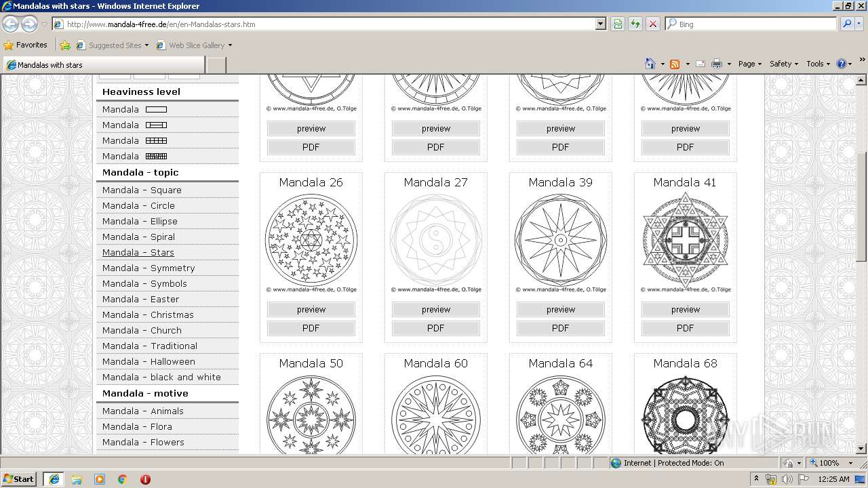868x488 pixels.
Task: Click the Refresh page icon
Action: coord(635,24)
